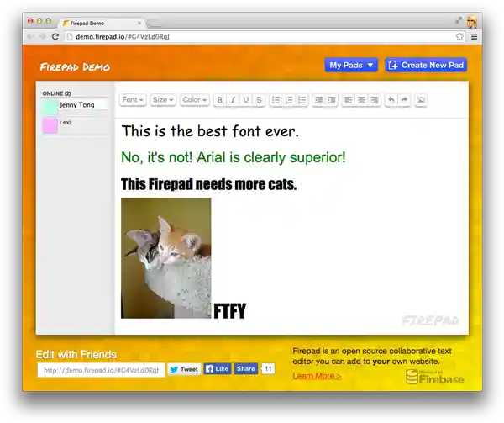The image size is (504, 423).
Task: Click the Chrome profile avatar
Action: [x=472, y=21]
